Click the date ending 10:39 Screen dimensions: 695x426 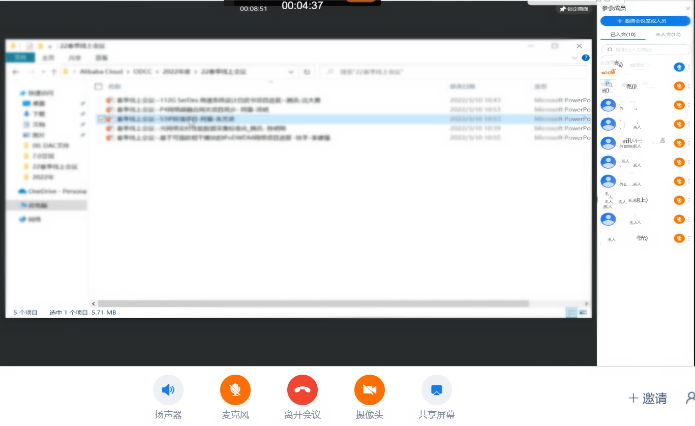(475, 129)
